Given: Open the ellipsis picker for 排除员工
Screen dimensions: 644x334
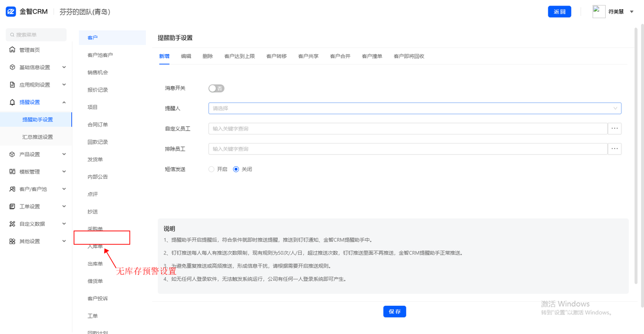Looking at the screenshot, I should click(615, 149).
